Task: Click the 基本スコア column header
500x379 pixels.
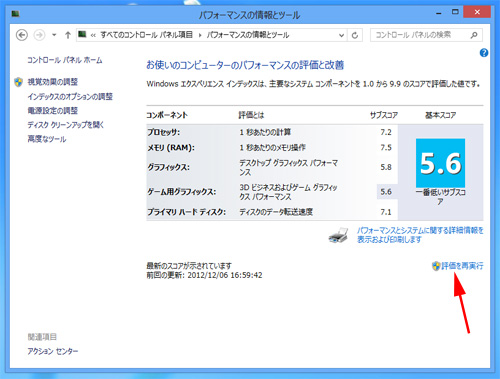Action: click(440, 115)
